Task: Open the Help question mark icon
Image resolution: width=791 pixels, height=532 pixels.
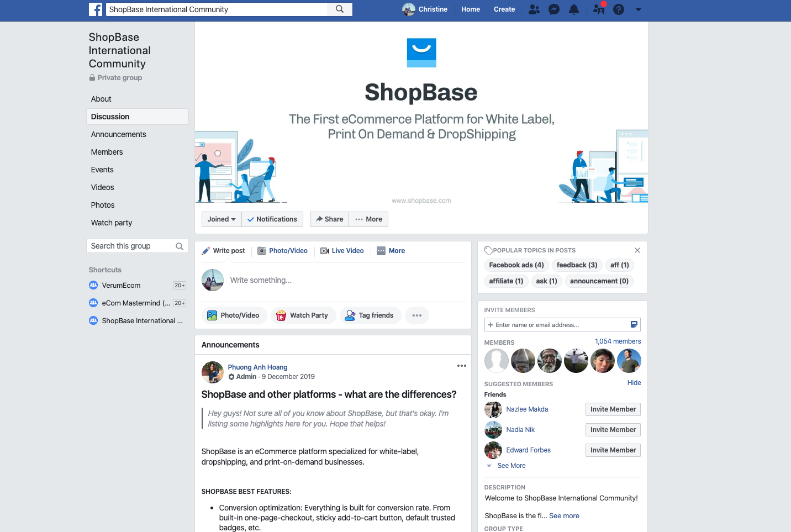Action: 619,9
